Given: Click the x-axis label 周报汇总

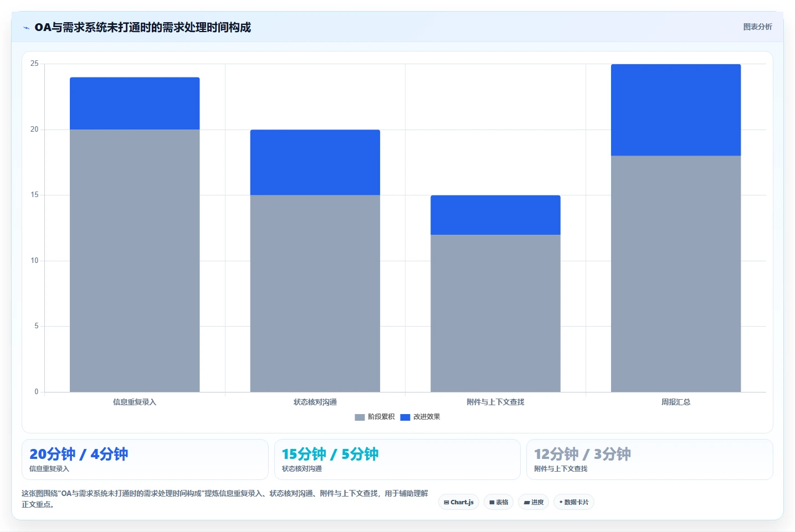Looking at the screenshot, I should (x=676, y=402).
